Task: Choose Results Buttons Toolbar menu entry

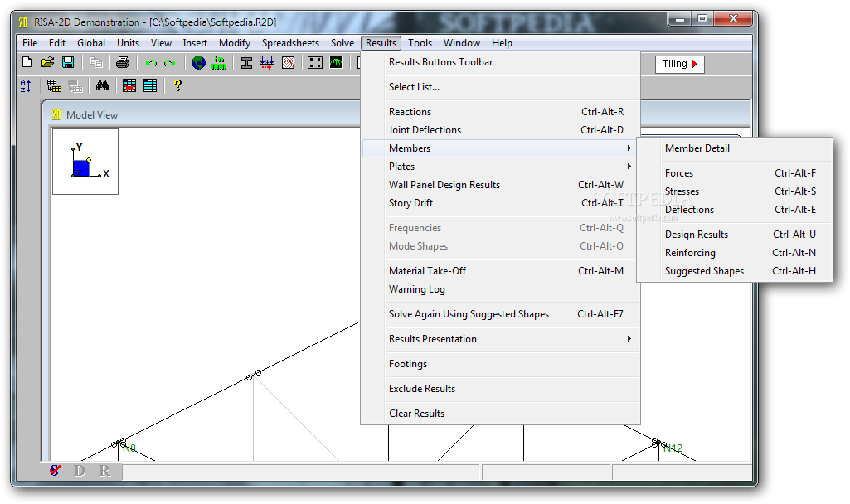Action: 502,62
